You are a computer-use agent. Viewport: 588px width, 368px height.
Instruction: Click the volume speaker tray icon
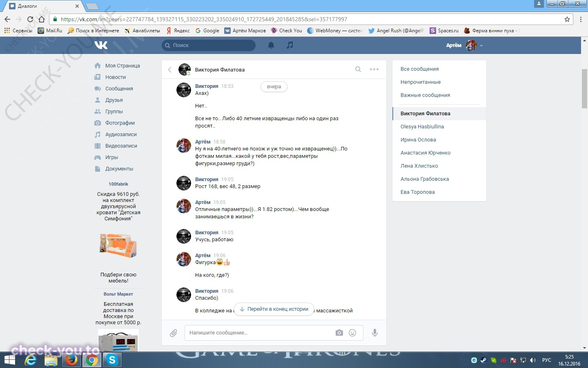pyautogui.click(x=532, y=360)
